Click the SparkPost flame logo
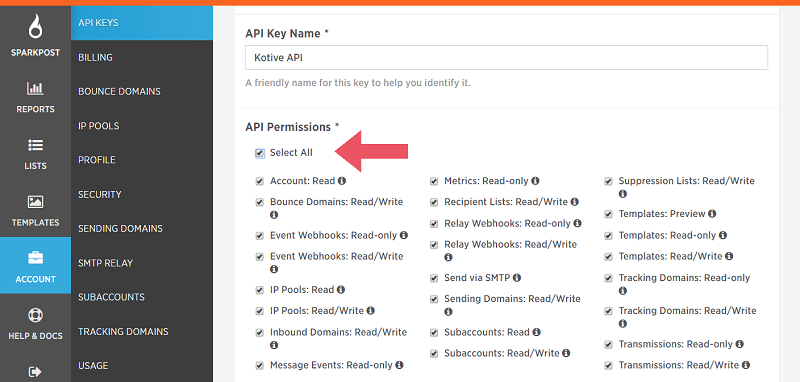This screenshot has width=800, height=382. tap(35, 26)
